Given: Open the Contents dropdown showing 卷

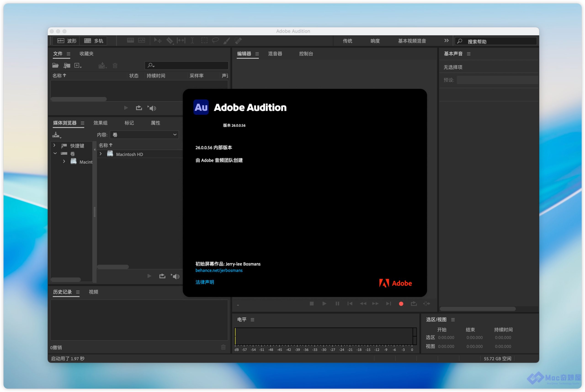Looking at the screenshot, I should coord(144,135).
